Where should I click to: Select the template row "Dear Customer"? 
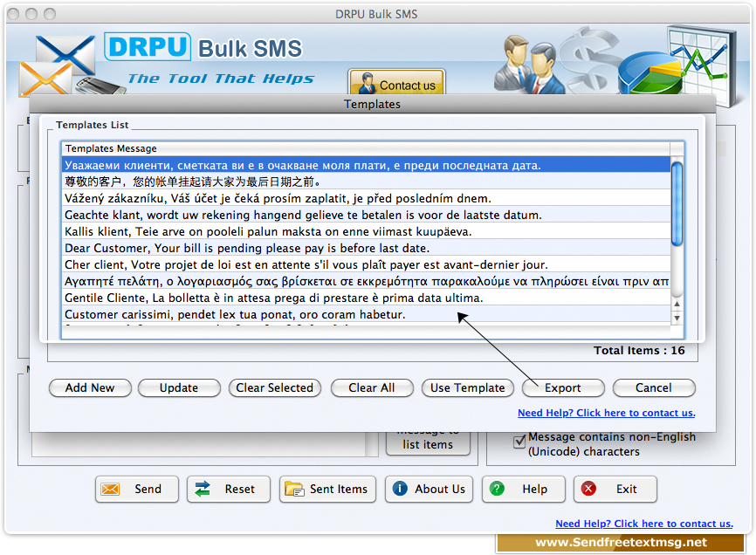point(366,248)
